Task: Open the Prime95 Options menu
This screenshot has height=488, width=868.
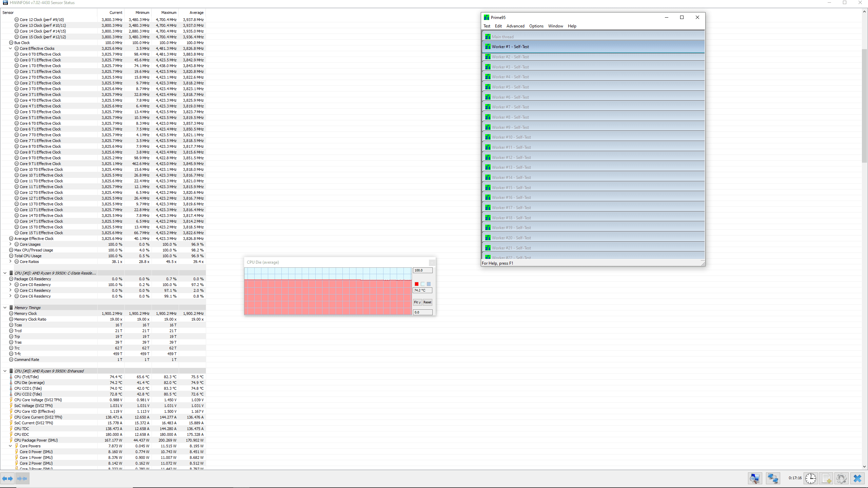Action: coord(536,26)
